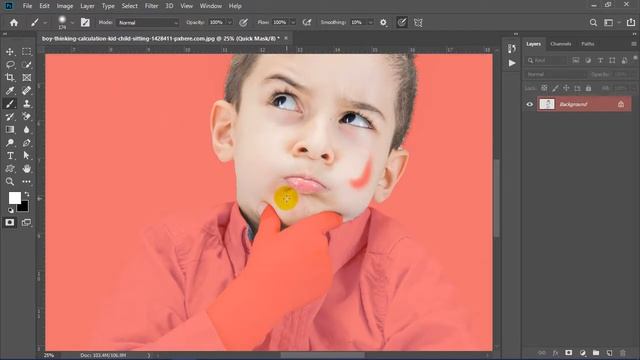Click the foreground color swatch

[15, 198]
